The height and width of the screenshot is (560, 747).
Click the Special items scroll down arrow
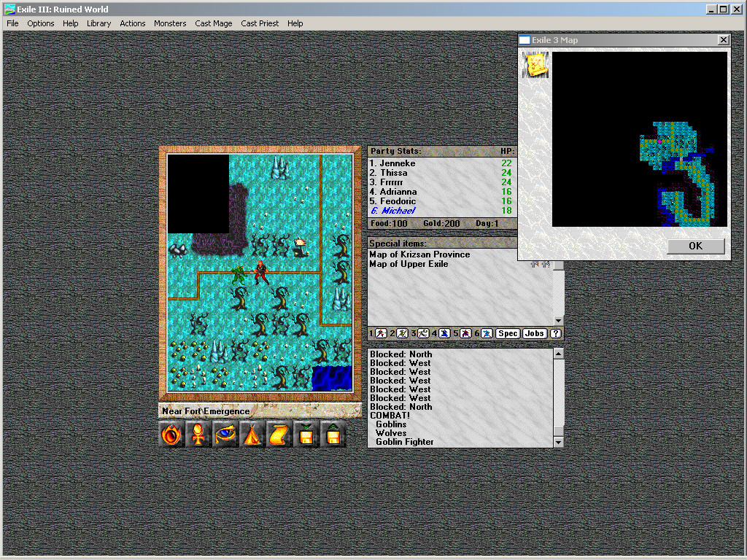pos(558,321)
